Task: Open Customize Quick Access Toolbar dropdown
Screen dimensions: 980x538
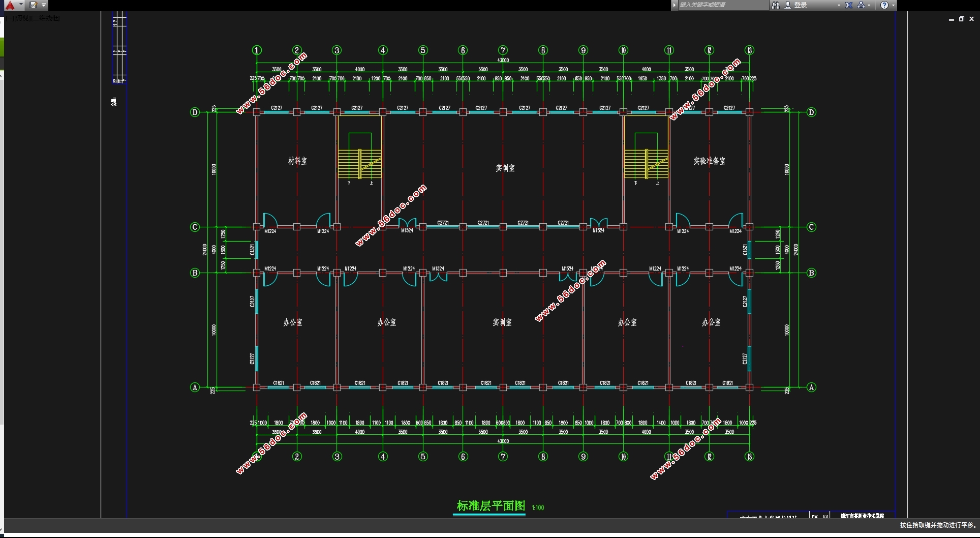Action: [44, 5]
